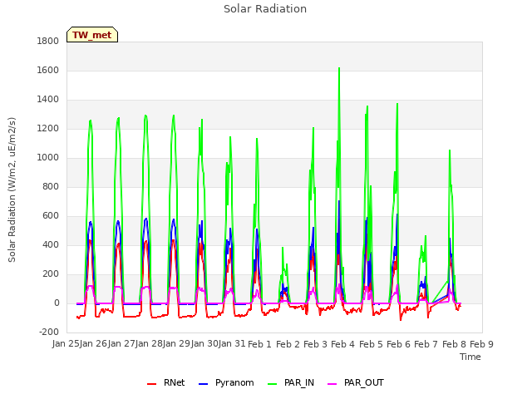
Task: Click the 1800 y-axis tick label
Action: [48, 41]
